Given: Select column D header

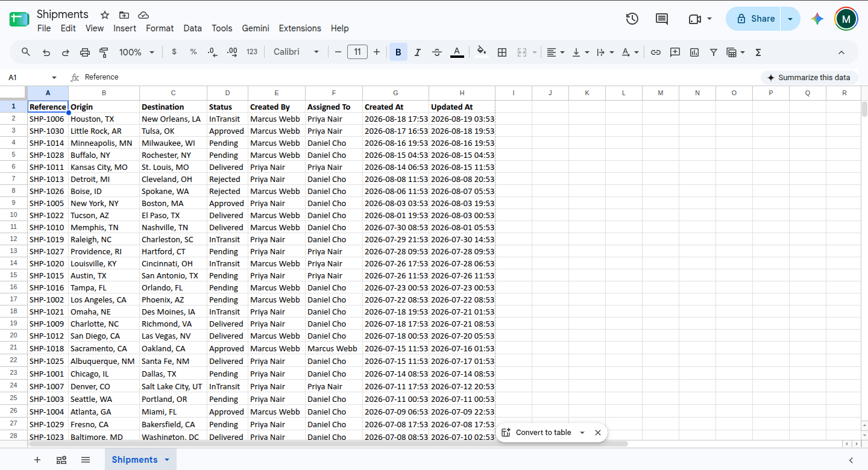Looking at the screenshot, I should pyautogui.click(x=227, y=93).
